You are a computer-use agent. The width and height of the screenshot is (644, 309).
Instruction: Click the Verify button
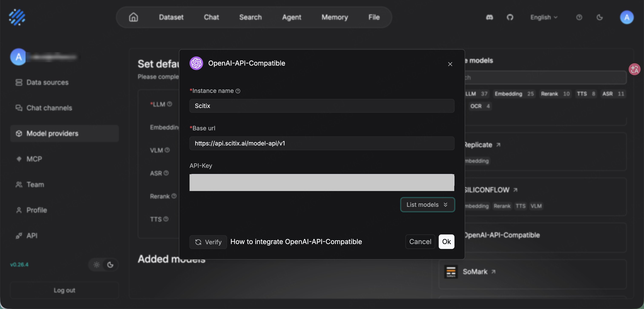(208, 242)
